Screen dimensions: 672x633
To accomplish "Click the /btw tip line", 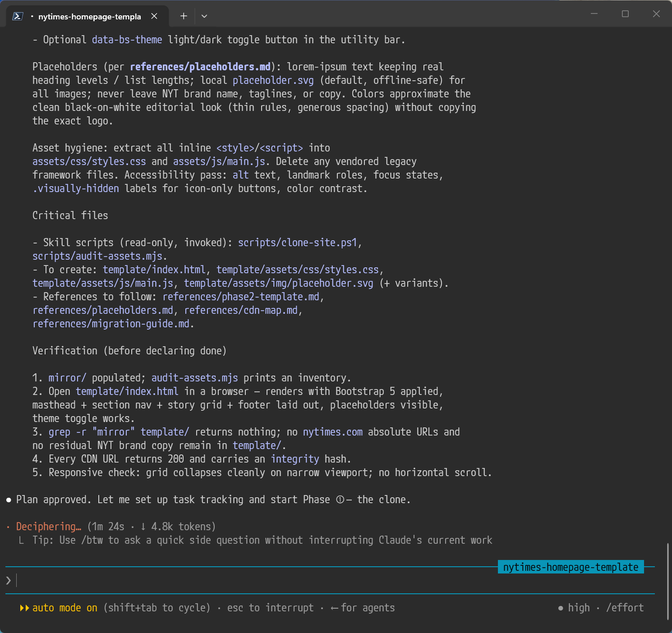I will tap(262, 540).
